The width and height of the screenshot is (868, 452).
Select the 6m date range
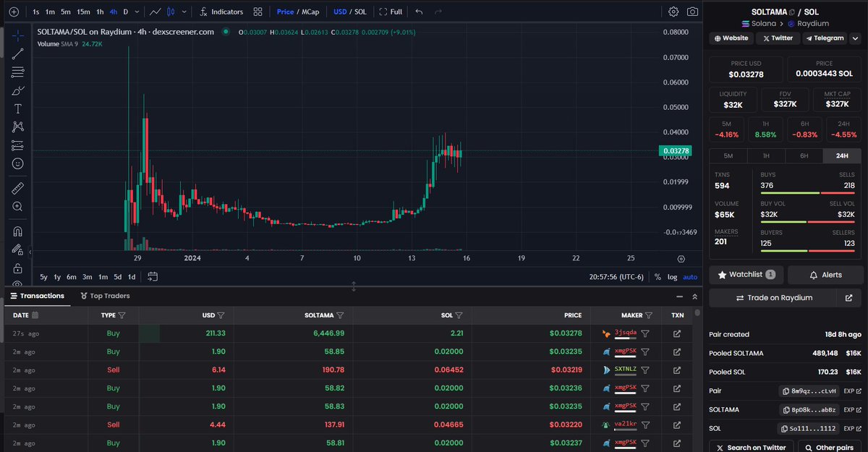pos(71,276)
